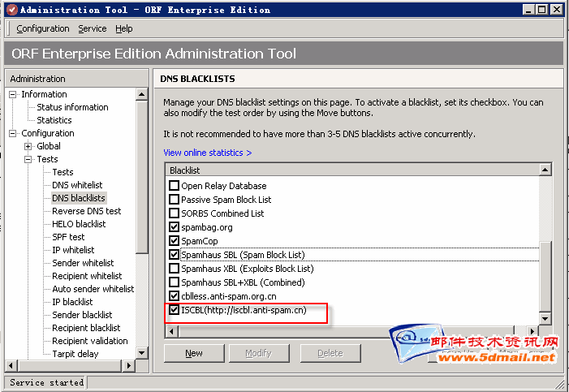Image resolution: width=569 pixels, height=392 pixels.
Task: Open the Configuration menu
Action: [x=43, y=28]
